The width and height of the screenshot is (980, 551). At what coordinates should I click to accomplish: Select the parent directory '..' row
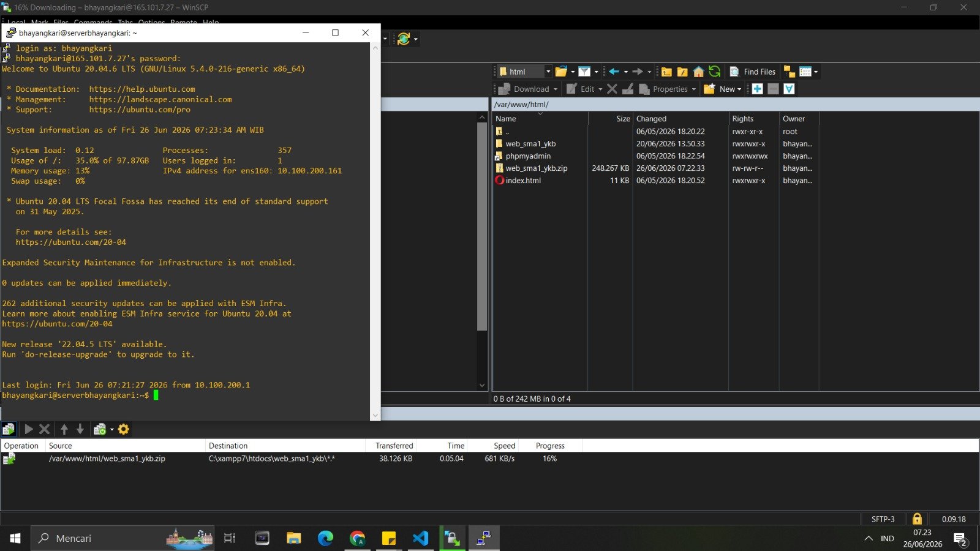[x=655, y=132]
